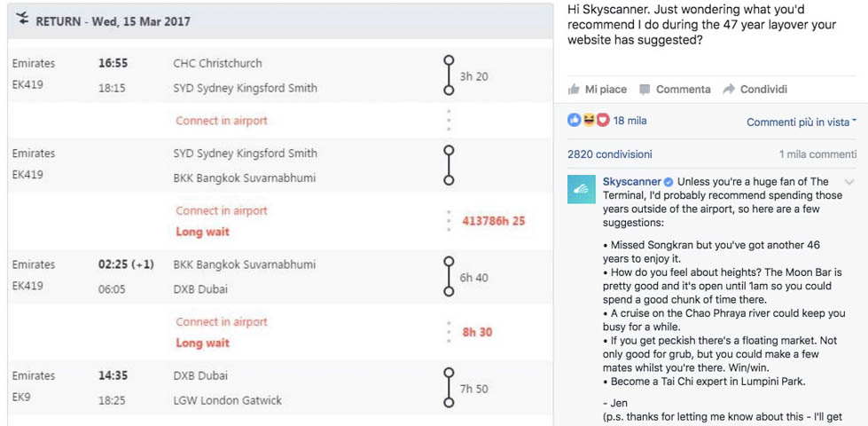868x426 pixels.
Task: Click the Commenta speech bubble icon
Action: coord(645,90)
